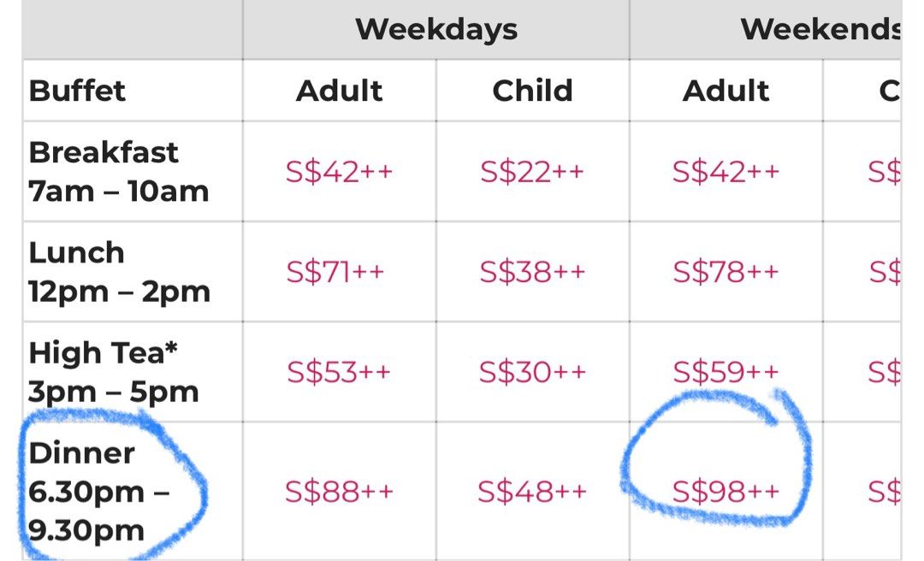Click the weekend adult High Tea price S$59++

pos(726,372)
